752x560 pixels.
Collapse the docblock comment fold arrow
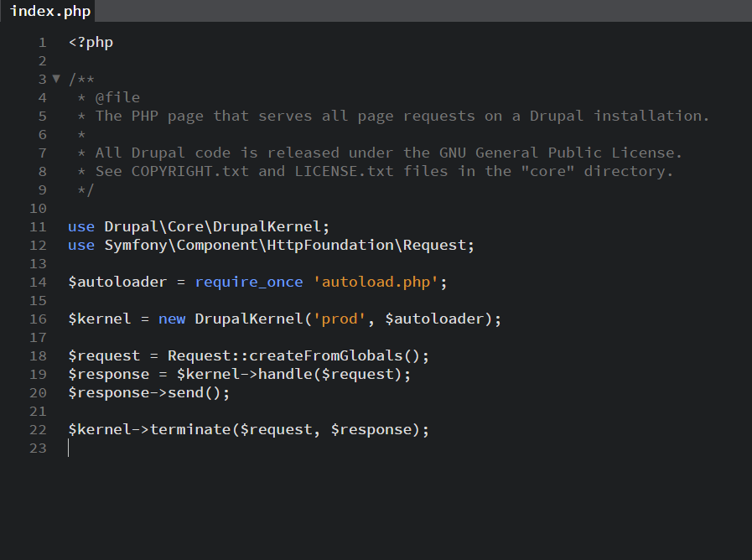click(x=56, y=79)
